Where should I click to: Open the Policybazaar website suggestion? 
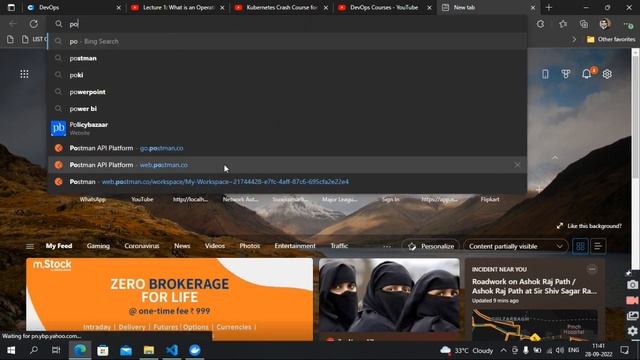tap(288, 128)
